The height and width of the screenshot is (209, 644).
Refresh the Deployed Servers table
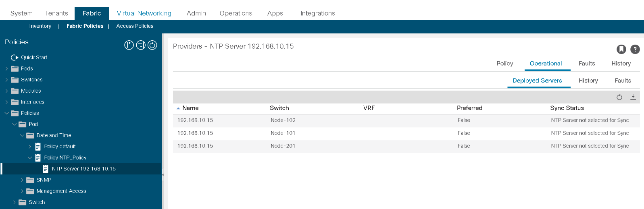tap(619, 97)
